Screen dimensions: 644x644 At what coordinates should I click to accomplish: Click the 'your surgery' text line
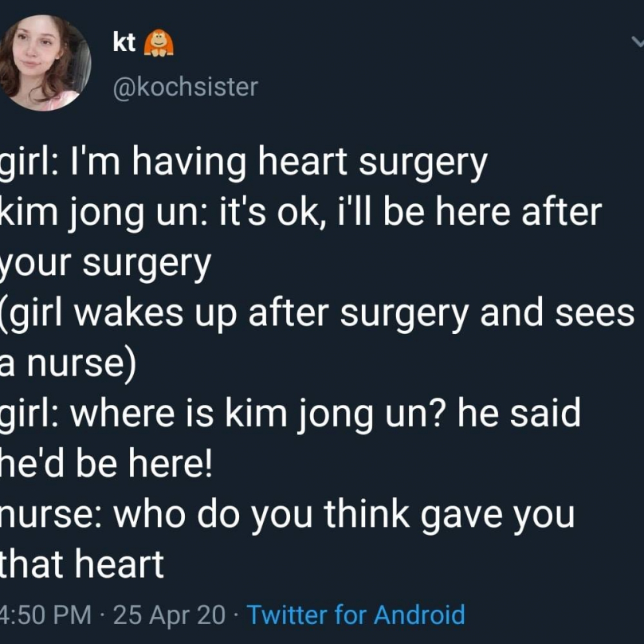(105, 264)
